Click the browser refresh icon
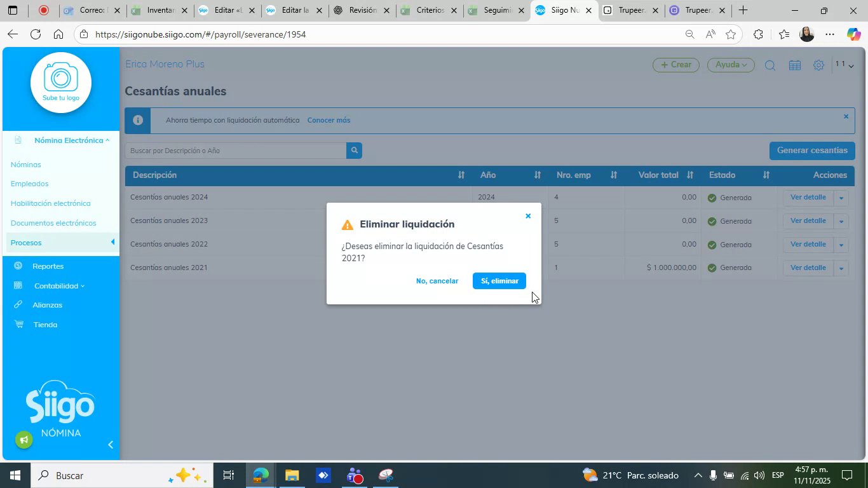 click(36, 34)
